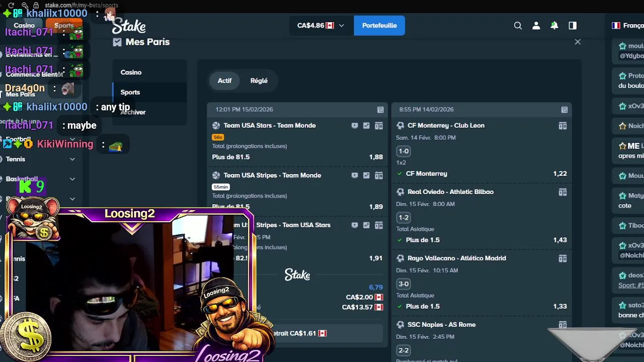
Task: Click soccer ball icon for Rayo Vallecano match
Action: point(400,258)
